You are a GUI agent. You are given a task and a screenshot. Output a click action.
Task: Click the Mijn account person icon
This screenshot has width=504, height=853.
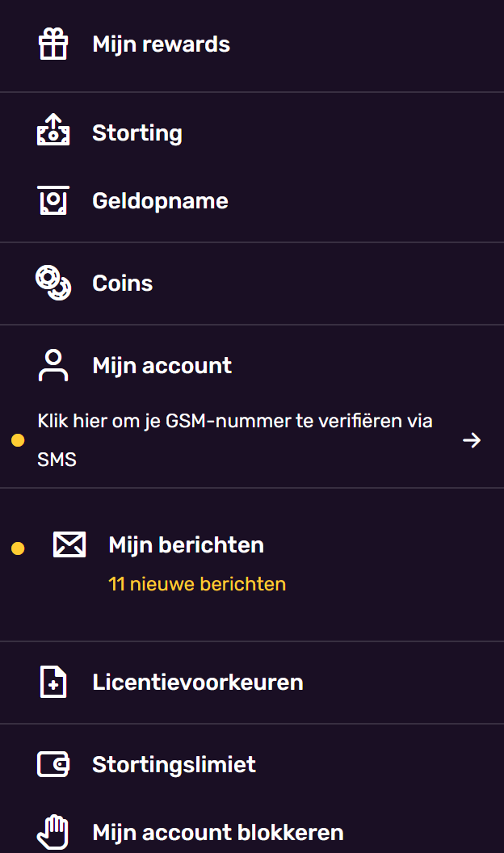coord(53,365)
